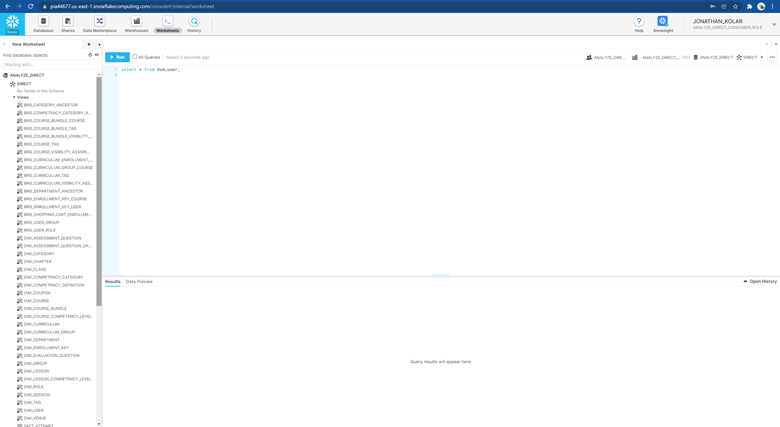
Task: Select BRG_USER_GROUP view
Action: pyautogui.click(x=41, y=222)
